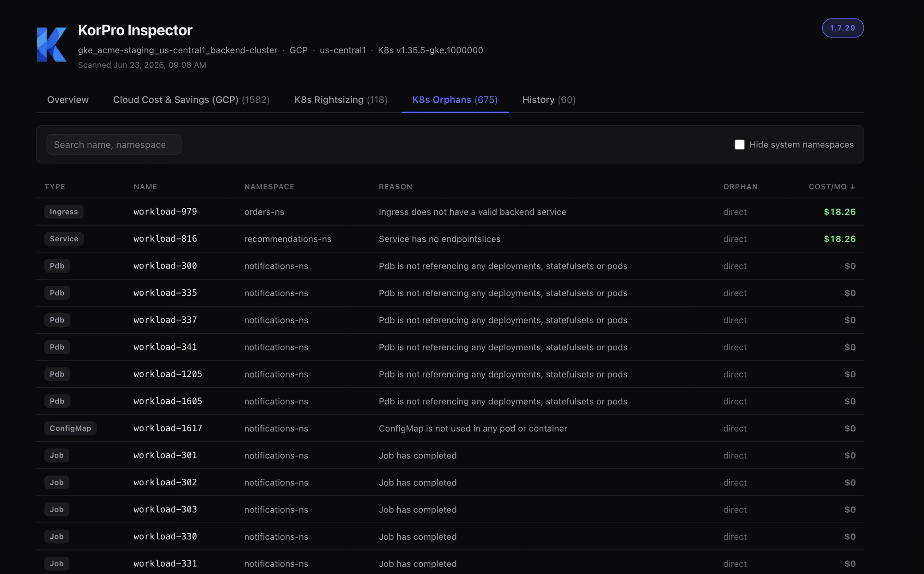924x574 pixels.
Task: Sort by the ORPHAN column header
Action: click(x=741, y=187)
